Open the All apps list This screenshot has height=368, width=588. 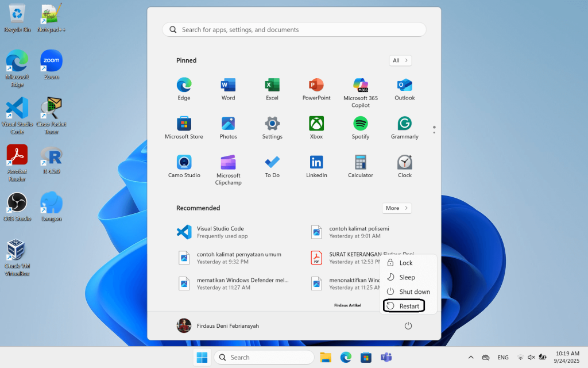tap(400, 60)
